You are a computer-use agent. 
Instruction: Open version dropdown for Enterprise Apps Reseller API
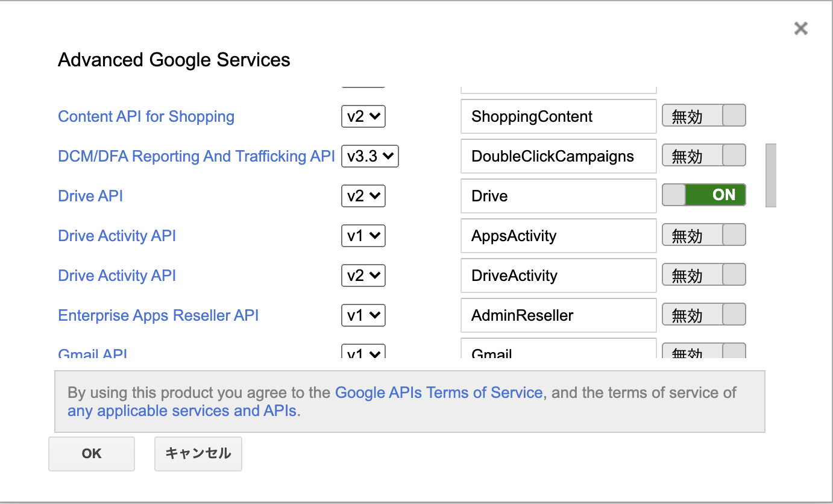point(363,315)
